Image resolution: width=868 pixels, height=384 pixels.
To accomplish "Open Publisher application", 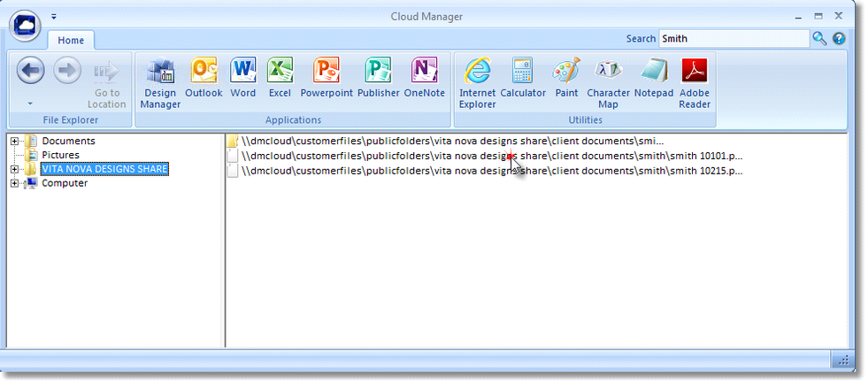I will click(x=378, y=77).
